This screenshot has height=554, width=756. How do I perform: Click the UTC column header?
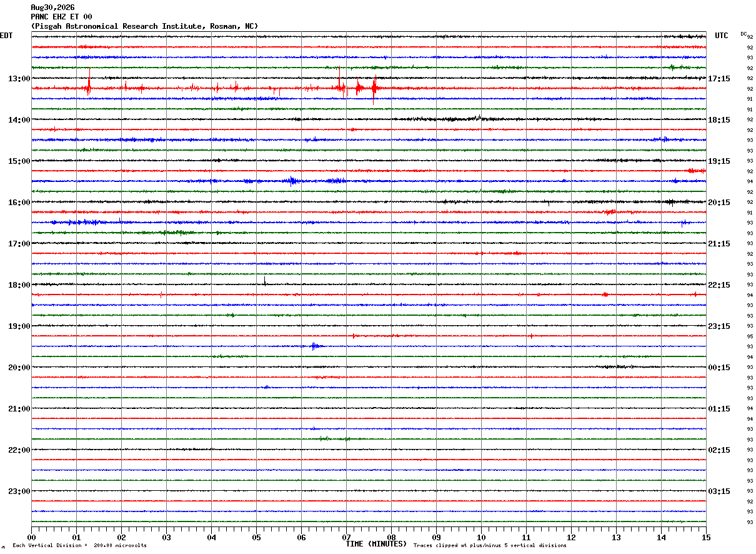[722, 36]
